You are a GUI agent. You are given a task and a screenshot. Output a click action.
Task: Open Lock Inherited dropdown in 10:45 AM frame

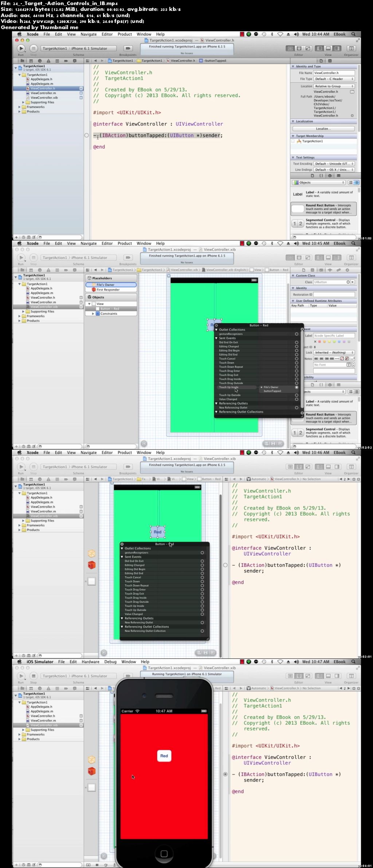(x=334, y=353)
